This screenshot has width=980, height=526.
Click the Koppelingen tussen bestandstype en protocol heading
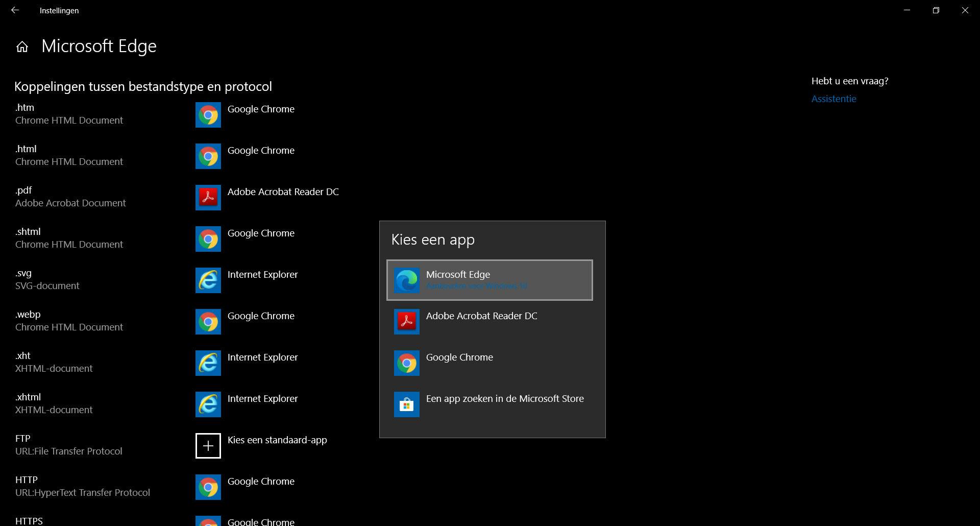(x=143, y=86)
